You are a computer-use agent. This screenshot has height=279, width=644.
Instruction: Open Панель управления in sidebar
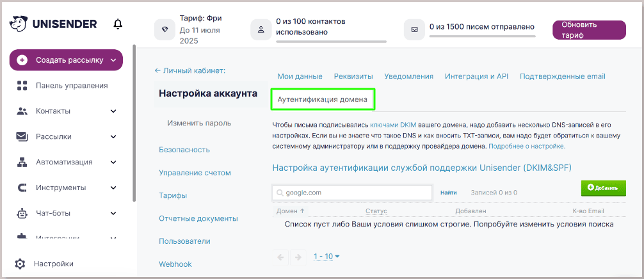(72, 86)
